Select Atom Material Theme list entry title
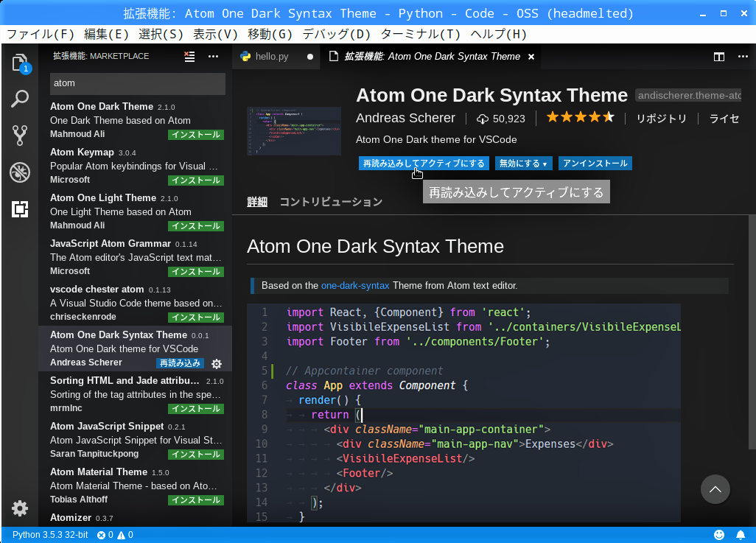 98,472
